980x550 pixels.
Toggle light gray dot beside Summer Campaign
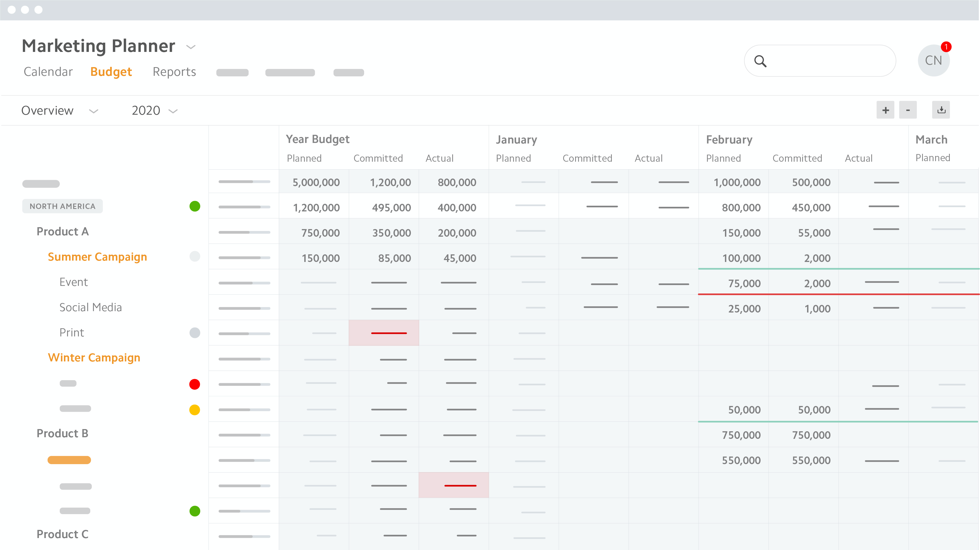click(195, 257)
